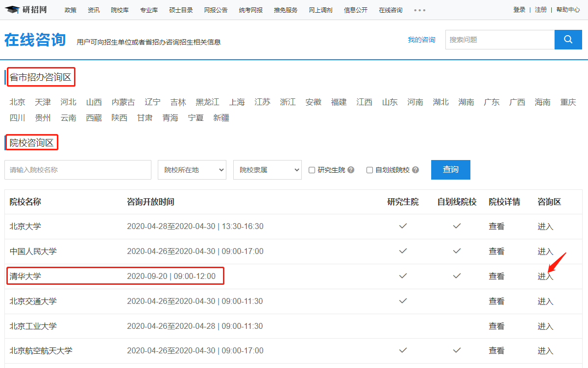Select 硕士目录 from the top menu

click(x=181, y=10)
